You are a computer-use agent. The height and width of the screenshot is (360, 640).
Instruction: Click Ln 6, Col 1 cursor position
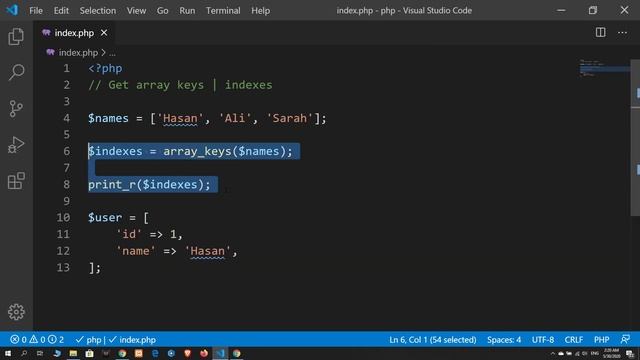coord(433,340)
